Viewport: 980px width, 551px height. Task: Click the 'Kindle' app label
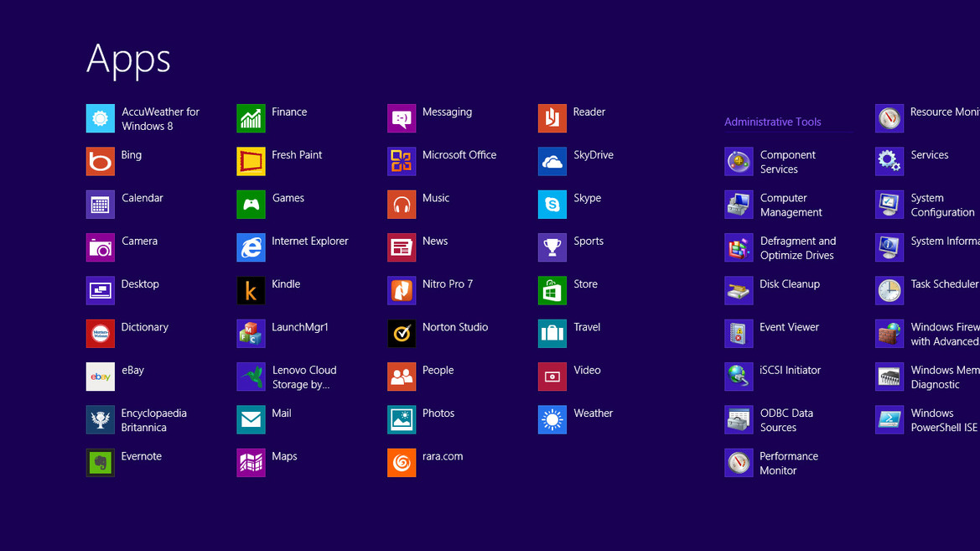tap(286, 284)
